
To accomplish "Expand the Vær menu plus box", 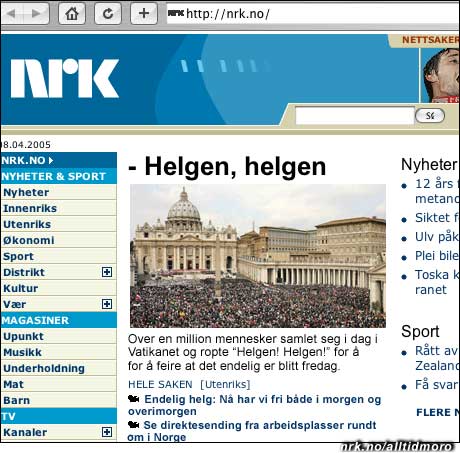I will pyautogui.click(x=107, y=304).
